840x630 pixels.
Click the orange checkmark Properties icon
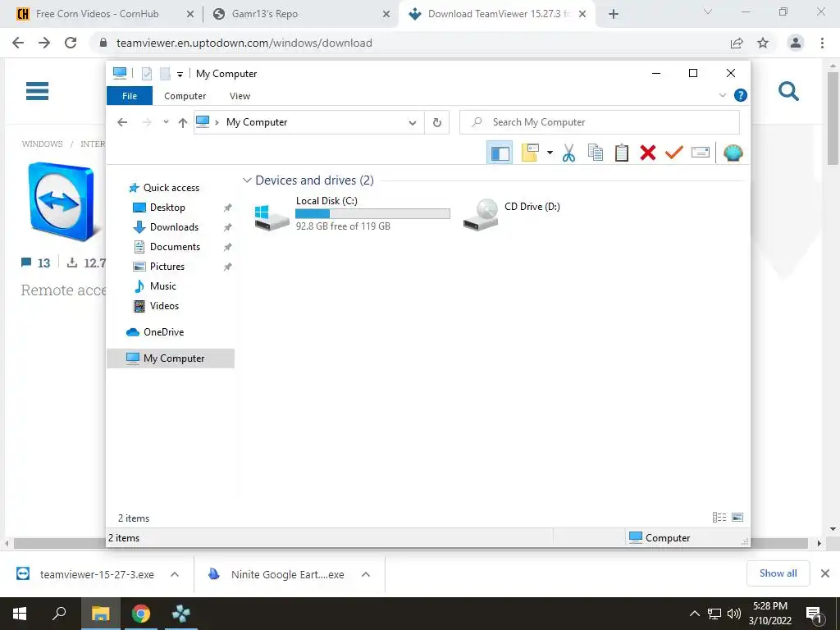click(x=674, y=153)
